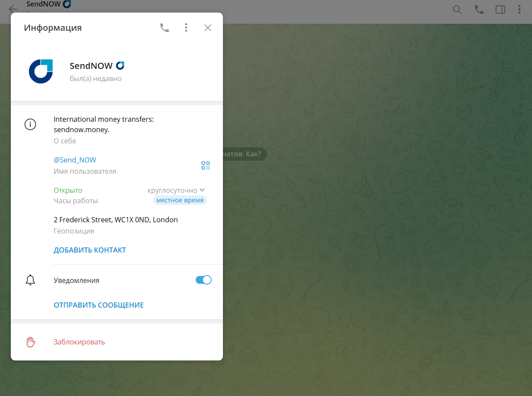Go back using the chat header arrow
This screenshot has width=532, height=396.
click(x=13, y=9)
